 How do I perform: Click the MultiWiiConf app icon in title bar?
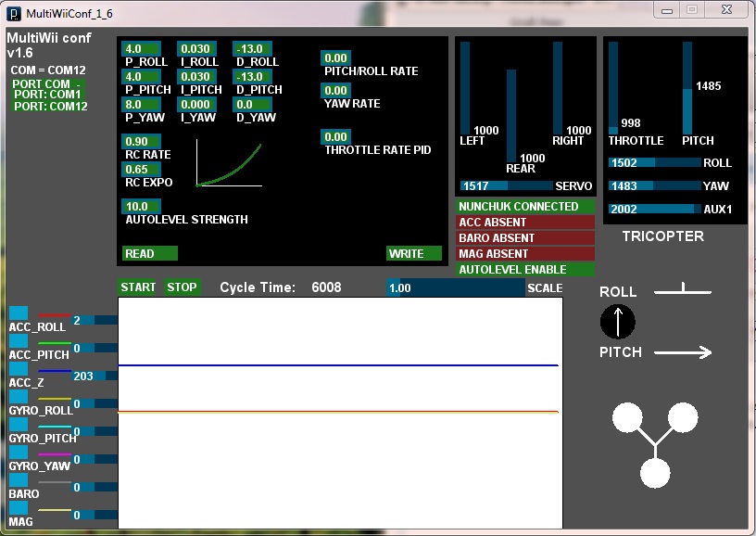(14, 14)
